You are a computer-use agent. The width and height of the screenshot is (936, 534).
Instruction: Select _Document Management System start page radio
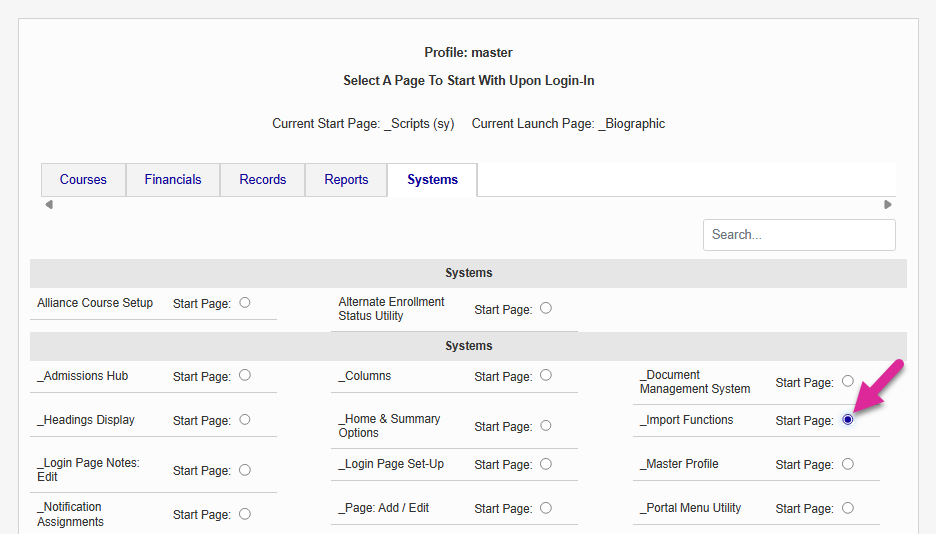(848, 381)
